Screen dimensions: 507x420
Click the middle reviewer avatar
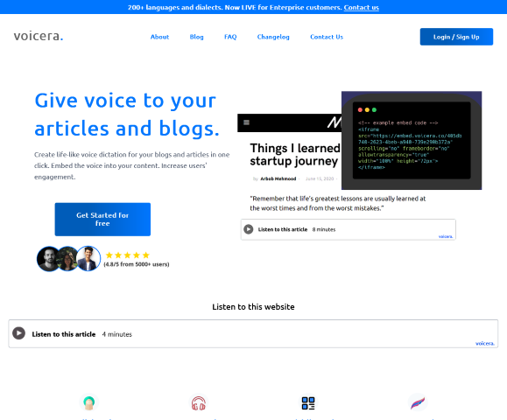(67, 259)
